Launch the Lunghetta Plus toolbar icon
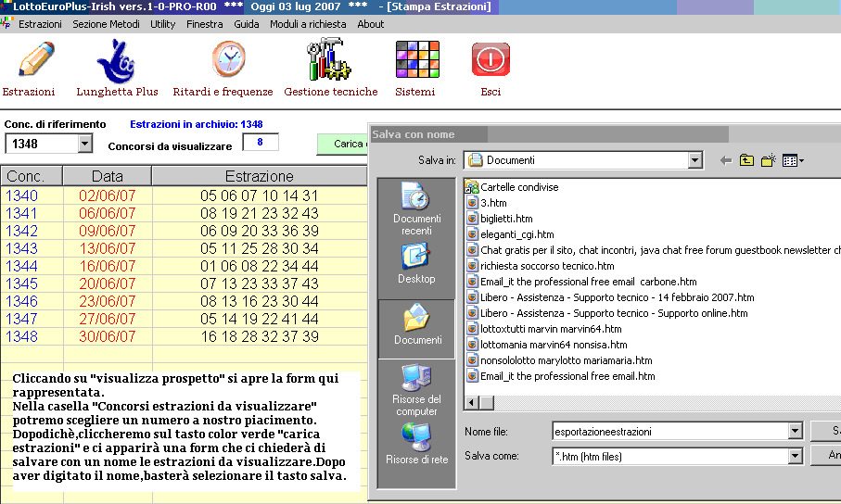This screenshot has height=504, width=841. (x=117, y=61)
